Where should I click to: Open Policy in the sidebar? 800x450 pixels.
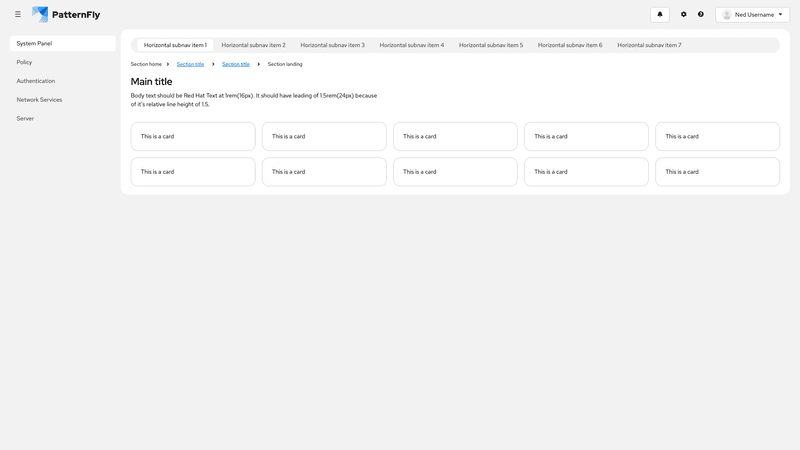[x=25, y=62]
